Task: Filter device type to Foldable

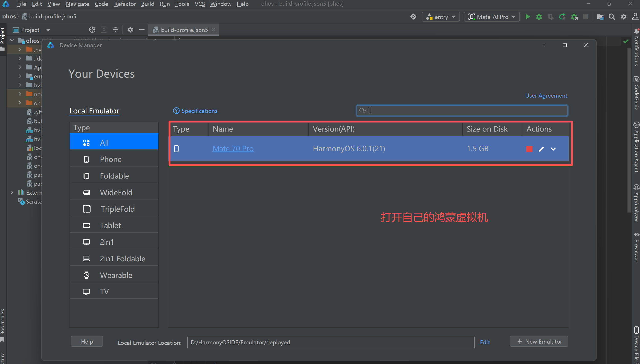Action: click(114, 176)
